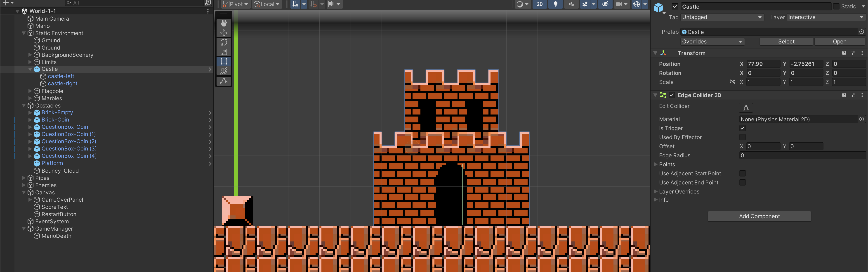The width and height of the screenshot is (868, 272).
Task: Click the snap increment icon
Action: click(331, 4)
